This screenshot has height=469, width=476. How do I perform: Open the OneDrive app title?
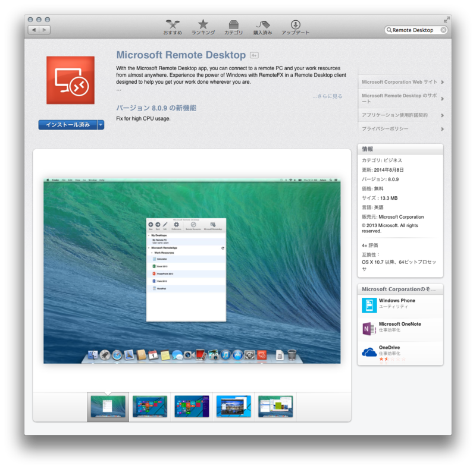tap(389, 347)
